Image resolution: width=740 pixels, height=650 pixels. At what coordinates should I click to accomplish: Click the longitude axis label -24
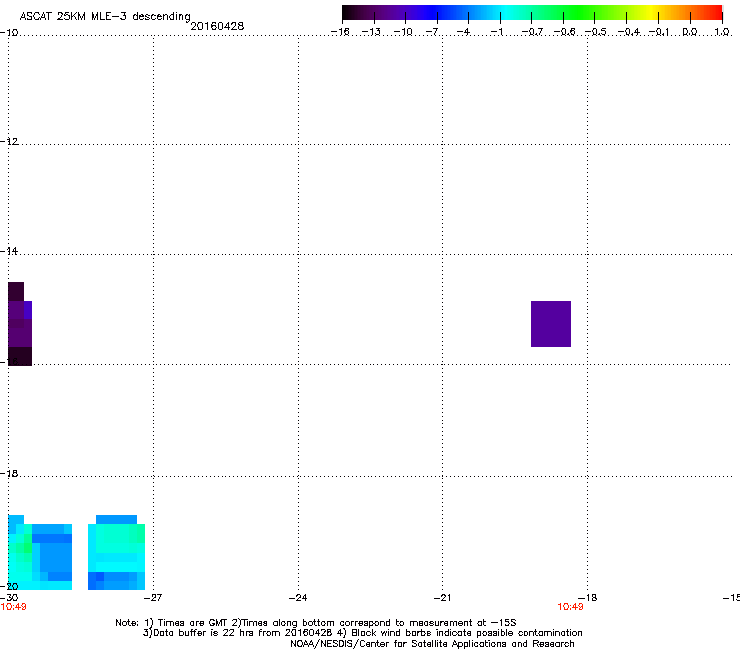click(298, 598)
